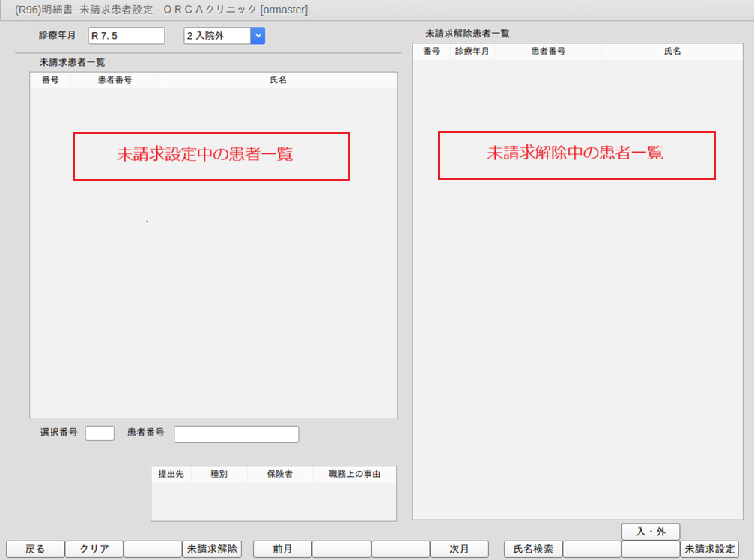Go to previous month with 前月

click(282, 549)
